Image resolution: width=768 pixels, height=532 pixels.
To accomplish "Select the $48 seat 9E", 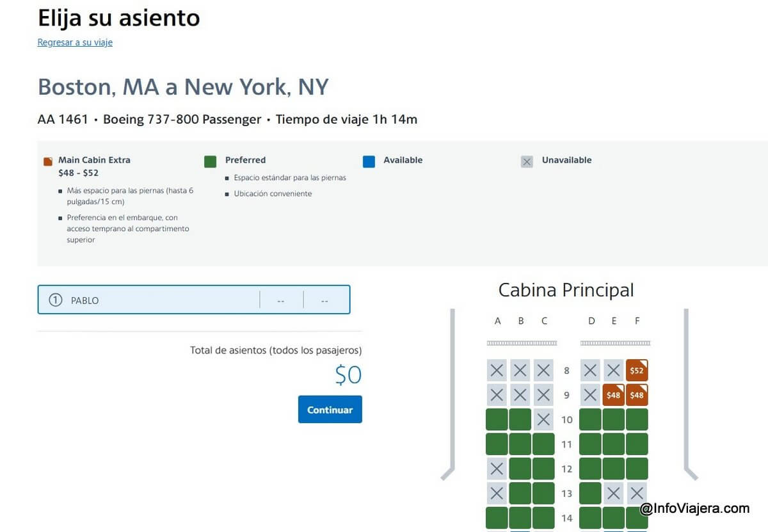I will click(x=613, y=395).
